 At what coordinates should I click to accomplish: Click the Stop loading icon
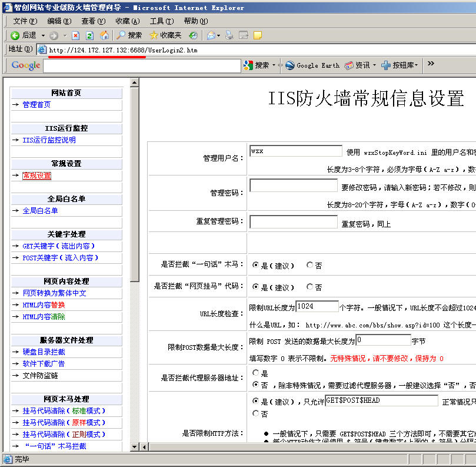[75, 35]
